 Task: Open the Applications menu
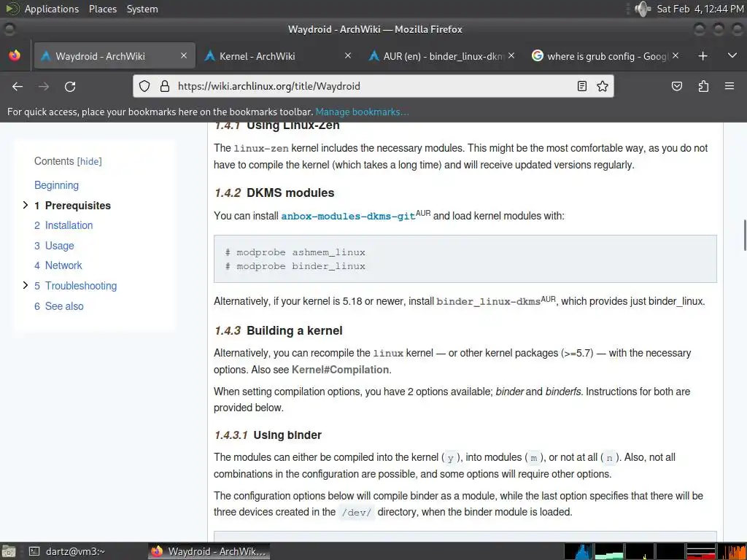[x=52, y=9]
